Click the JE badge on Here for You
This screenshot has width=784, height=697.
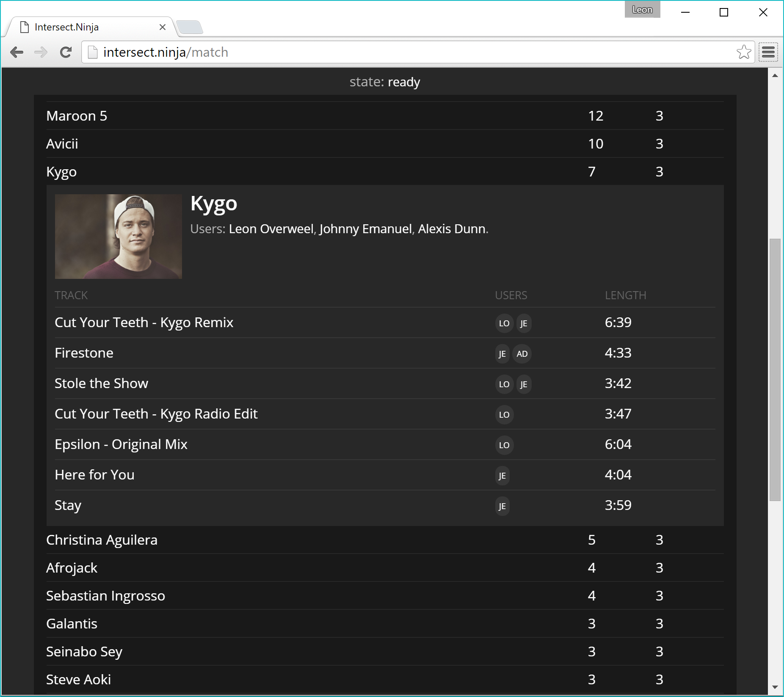coord(502,476)
